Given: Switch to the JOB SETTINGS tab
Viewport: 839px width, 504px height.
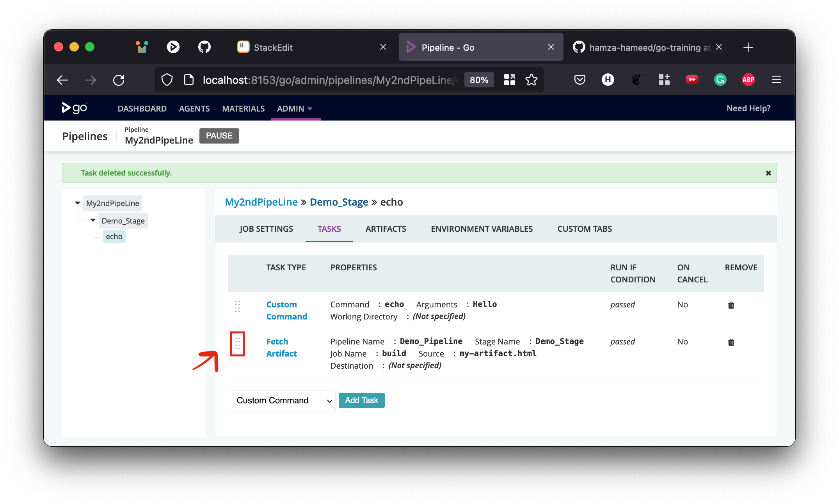Looking at the screenshot, I should [x=265, y=228].
